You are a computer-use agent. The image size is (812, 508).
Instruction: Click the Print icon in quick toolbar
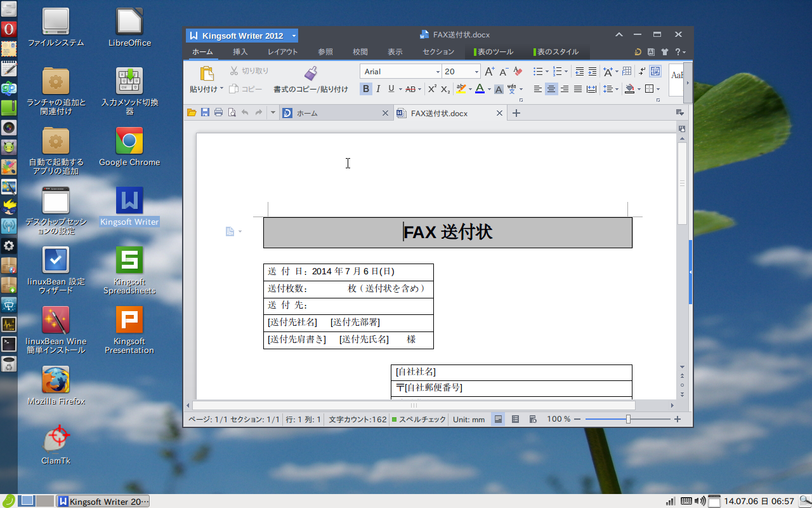(218, 112)
